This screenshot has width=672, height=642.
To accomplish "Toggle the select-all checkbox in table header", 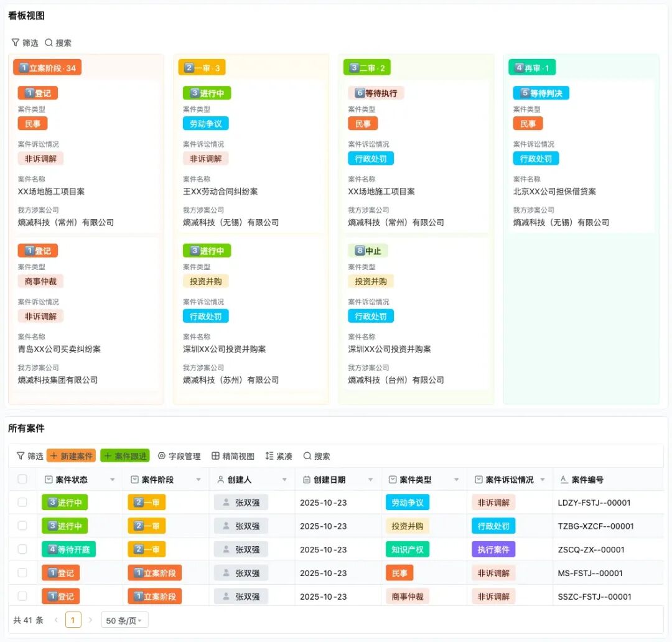I will pos(22,479).
